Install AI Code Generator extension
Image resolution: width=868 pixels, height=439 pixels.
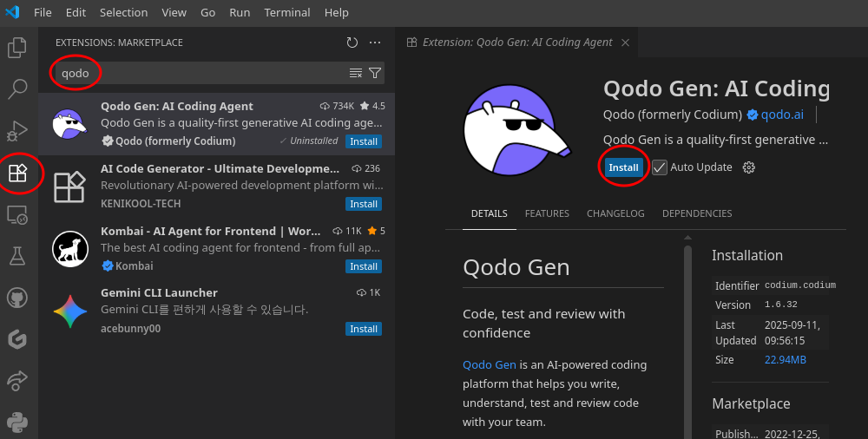point(364,204)
